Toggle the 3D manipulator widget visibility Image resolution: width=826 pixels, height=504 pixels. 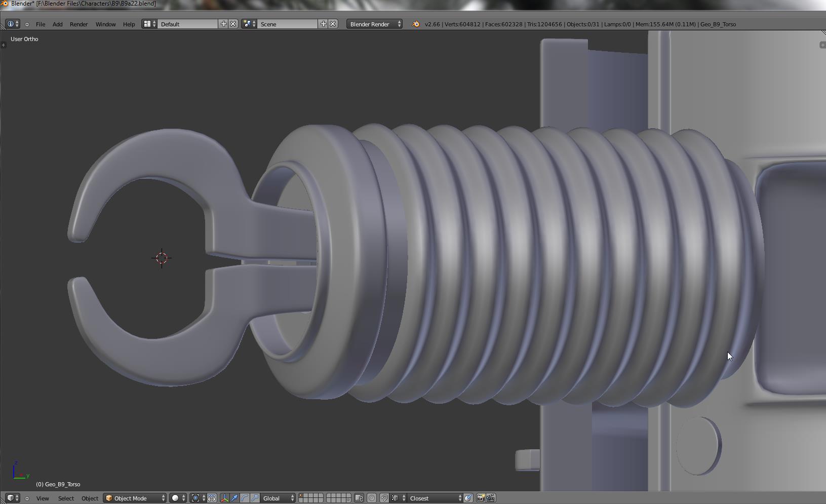224,498
